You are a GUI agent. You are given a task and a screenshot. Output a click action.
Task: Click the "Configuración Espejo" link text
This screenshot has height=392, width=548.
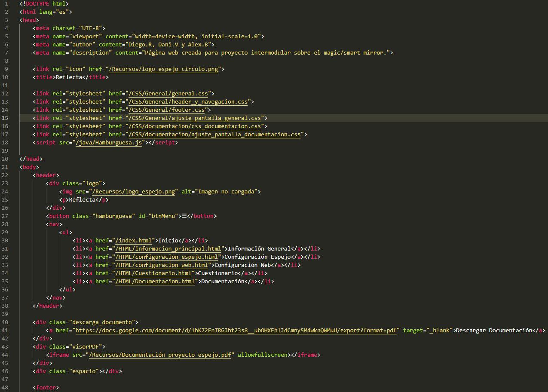257,257
